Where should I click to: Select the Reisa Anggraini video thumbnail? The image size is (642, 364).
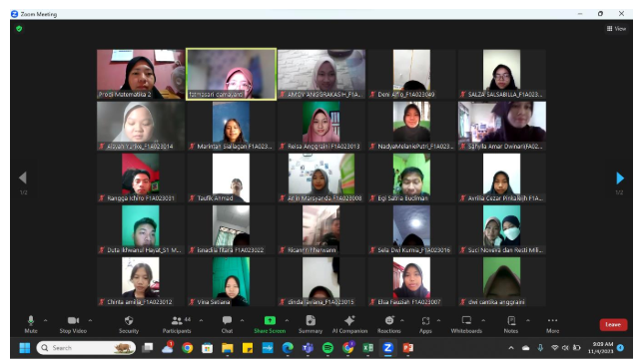point(321,126)
